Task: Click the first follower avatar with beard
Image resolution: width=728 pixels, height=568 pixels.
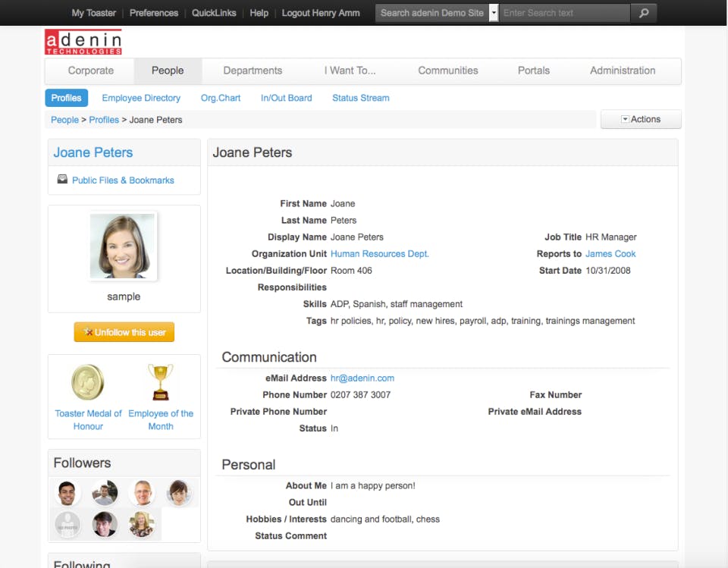Action: (67, 493)
